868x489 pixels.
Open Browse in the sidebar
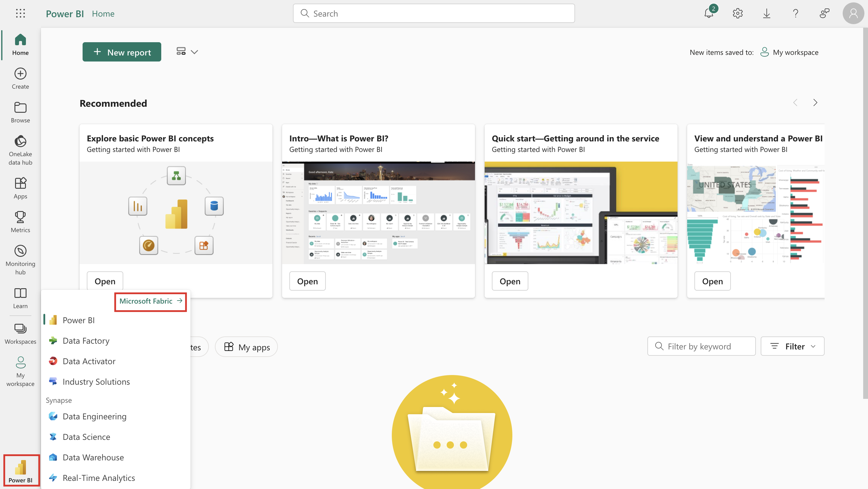(20, 112)
